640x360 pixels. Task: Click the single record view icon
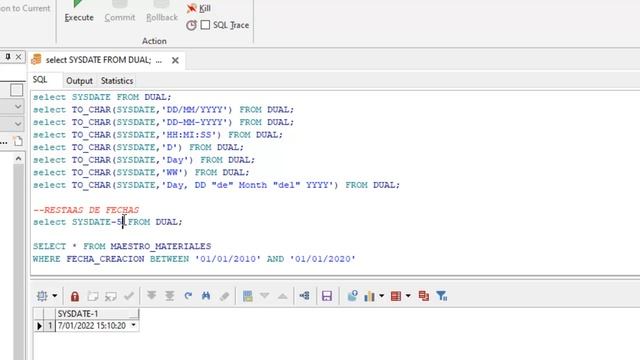click(x=247, y=296)
